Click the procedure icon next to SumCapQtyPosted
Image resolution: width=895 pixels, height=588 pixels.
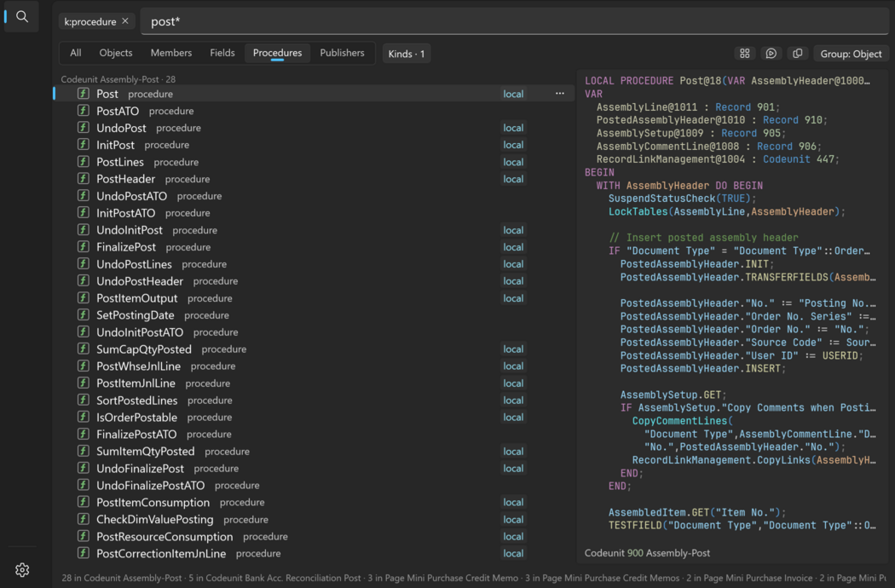84,349
